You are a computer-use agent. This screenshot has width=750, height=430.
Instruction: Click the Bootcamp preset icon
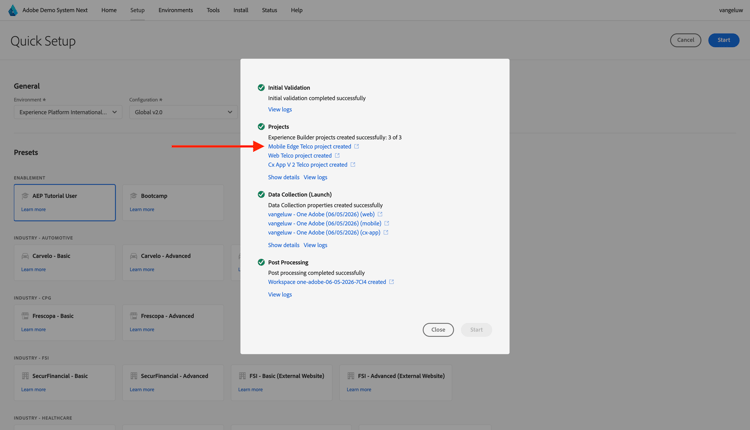click(133, 196)
